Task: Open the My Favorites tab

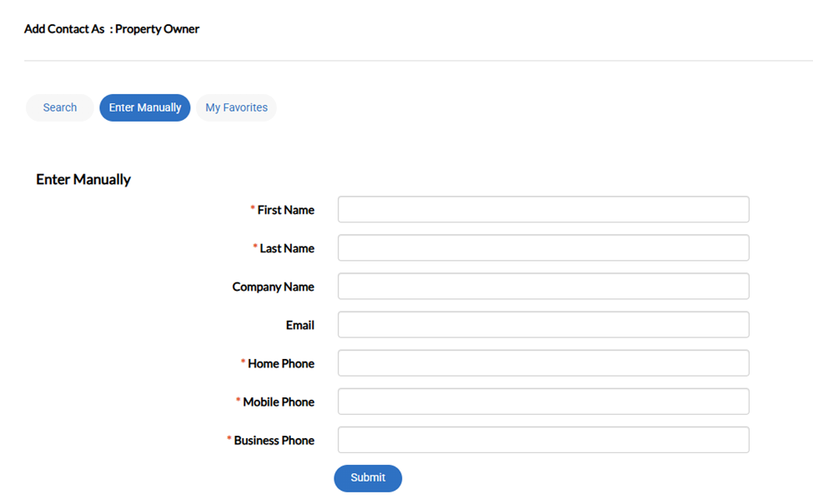Action: point(236,107)
